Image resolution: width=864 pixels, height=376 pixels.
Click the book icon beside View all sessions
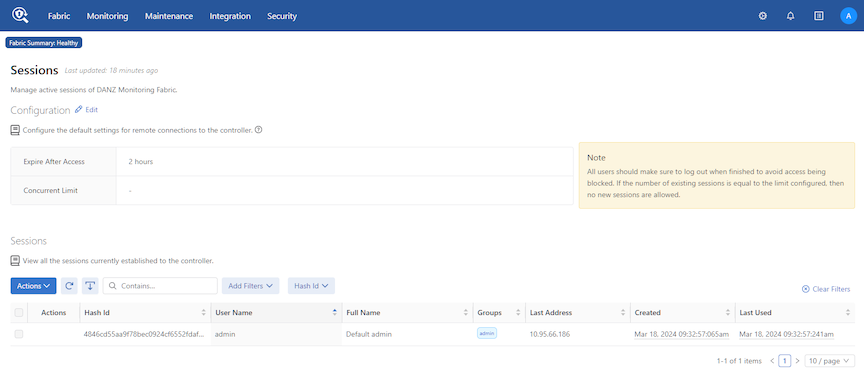click(15, 260)
